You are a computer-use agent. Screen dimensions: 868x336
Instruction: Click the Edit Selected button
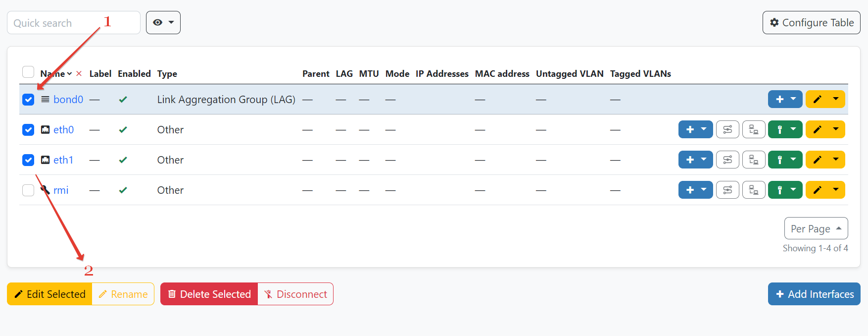tap(49, 294)
